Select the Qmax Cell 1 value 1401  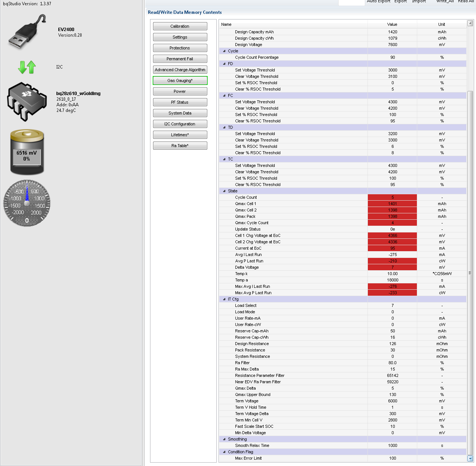click(392, 204)
